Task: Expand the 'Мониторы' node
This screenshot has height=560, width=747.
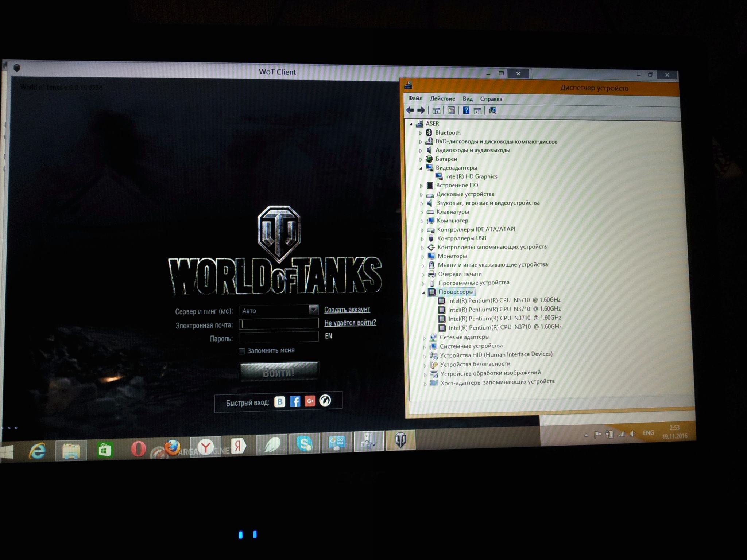Action: 423,257
